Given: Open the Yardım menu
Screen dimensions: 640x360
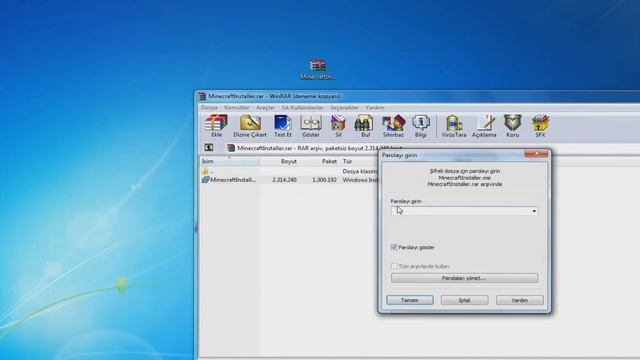Looking at the screenshot, I should tap(375, 108).
